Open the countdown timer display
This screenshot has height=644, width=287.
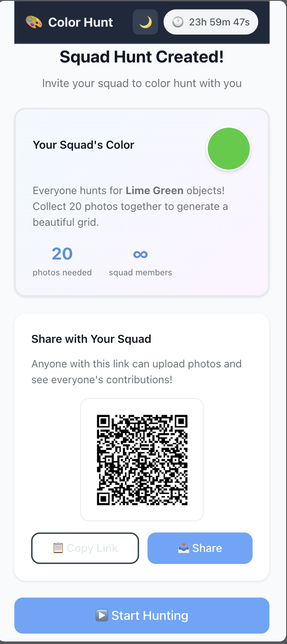(x=211, y=22)
